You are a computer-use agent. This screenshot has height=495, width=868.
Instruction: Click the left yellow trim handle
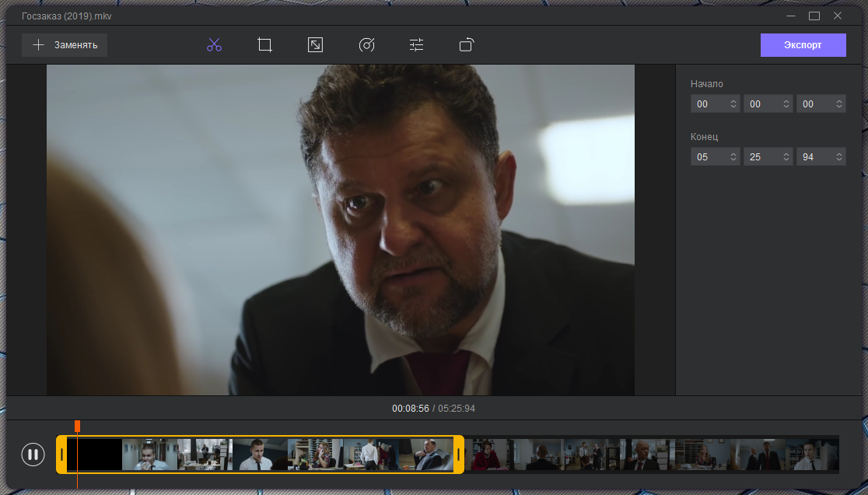[61, 455]
